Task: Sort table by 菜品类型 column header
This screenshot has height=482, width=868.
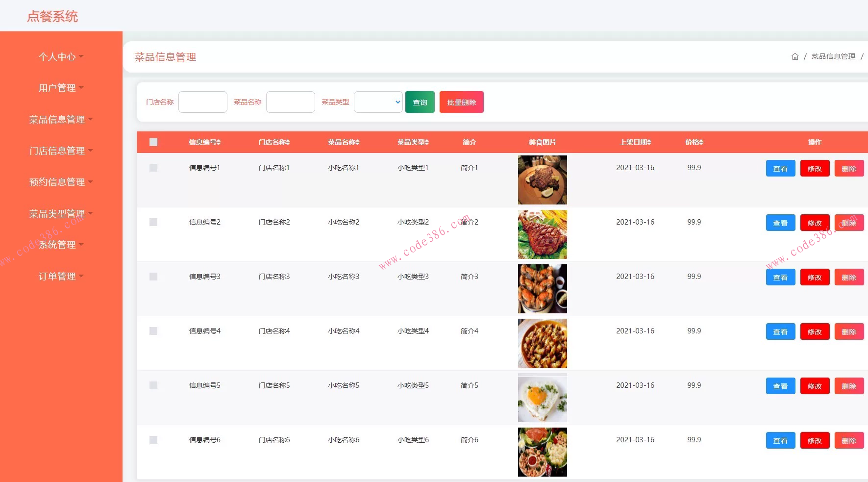Action: (x=413, y=142)
